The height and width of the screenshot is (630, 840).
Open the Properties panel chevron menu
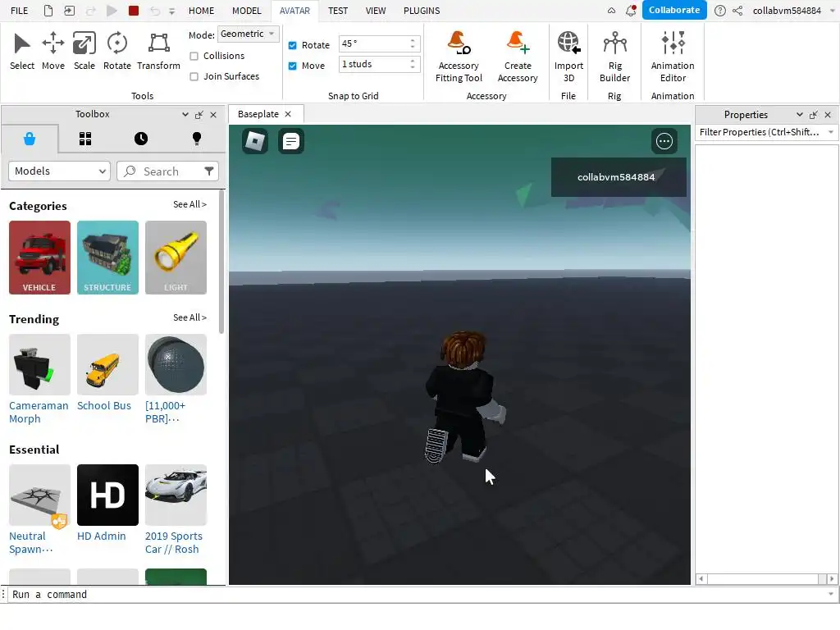pos(799,115)
